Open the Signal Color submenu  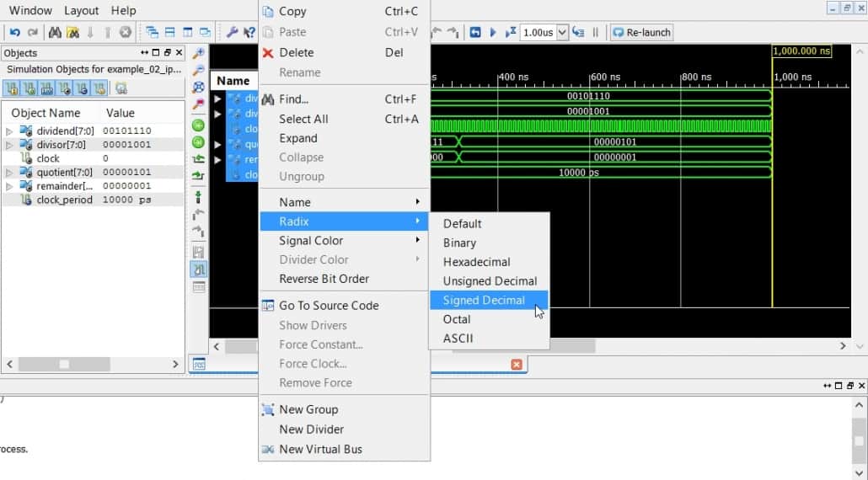tap(311, 241)
